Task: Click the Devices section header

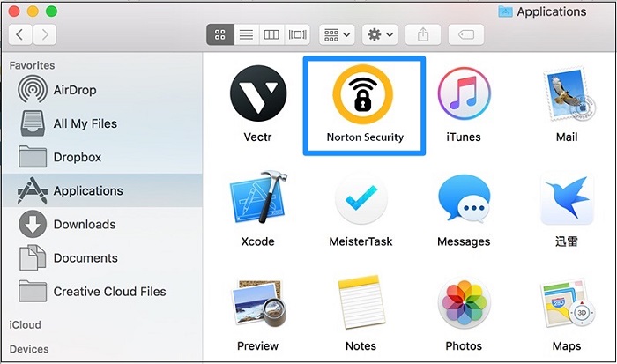Action: point(29,349)
